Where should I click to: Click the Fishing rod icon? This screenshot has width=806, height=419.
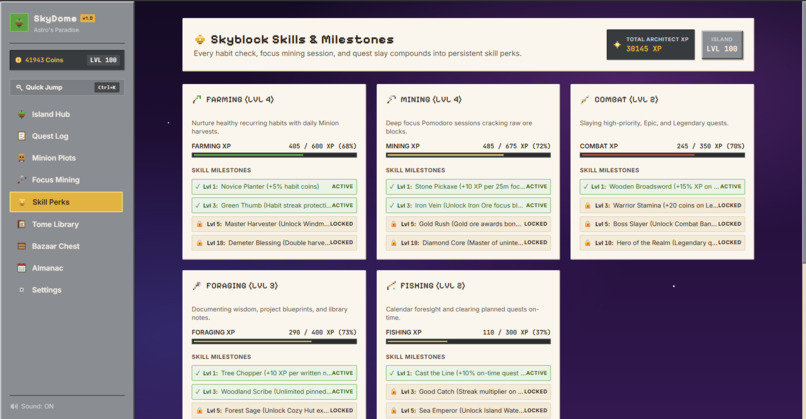pos(391,286)
